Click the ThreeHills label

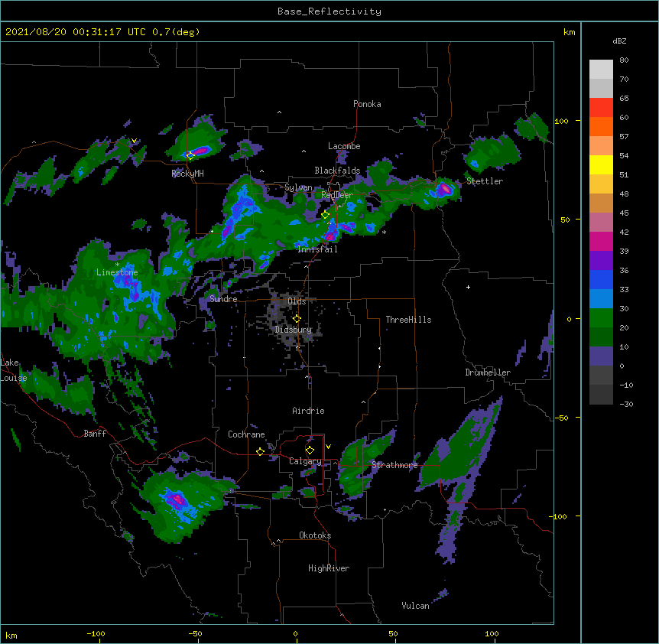pyautogui.click(x=408, y=320)
